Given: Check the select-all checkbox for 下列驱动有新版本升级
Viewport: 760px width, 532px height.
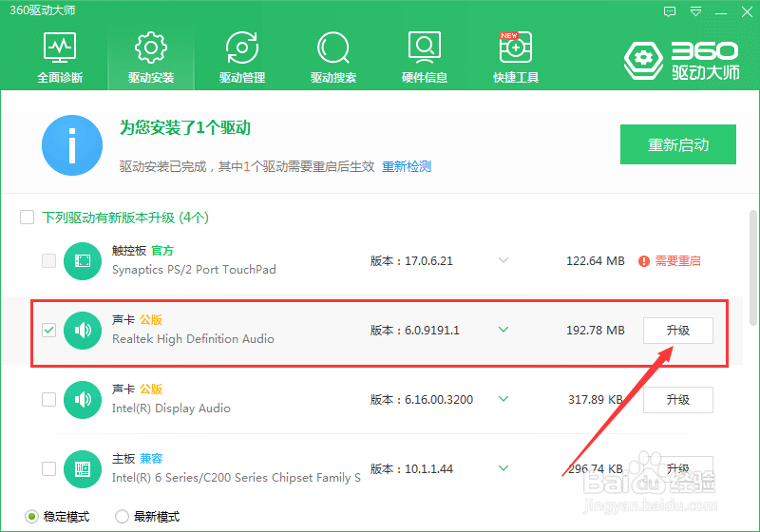Looking at the screenshot, I should tap(28, 217).
